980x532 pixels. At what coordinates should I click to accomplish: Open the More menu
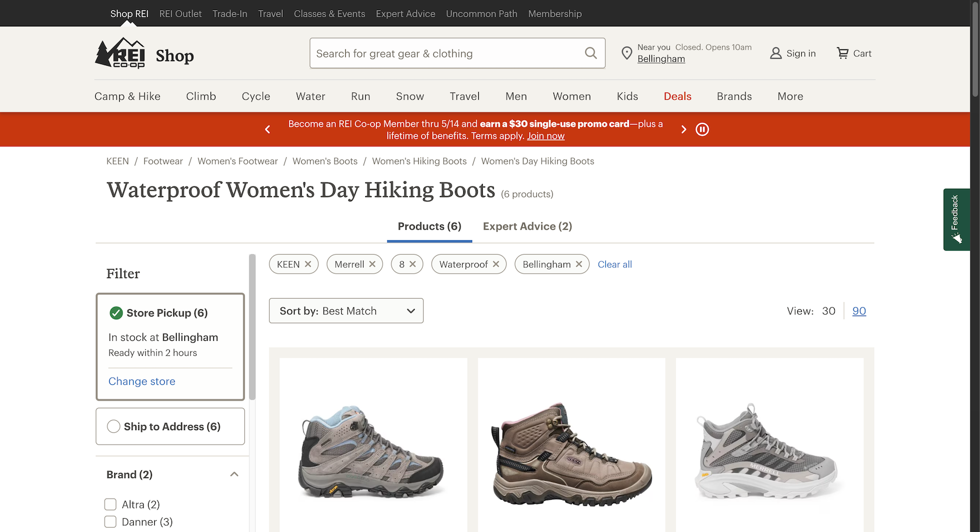(791, 96)
